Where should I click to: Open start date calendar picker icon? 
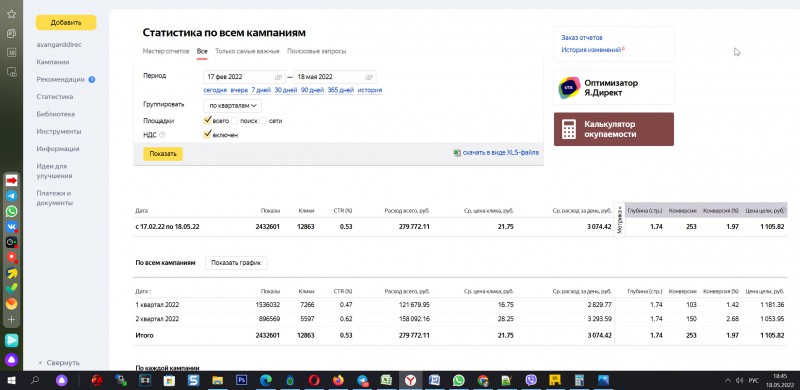pos(279,77)
